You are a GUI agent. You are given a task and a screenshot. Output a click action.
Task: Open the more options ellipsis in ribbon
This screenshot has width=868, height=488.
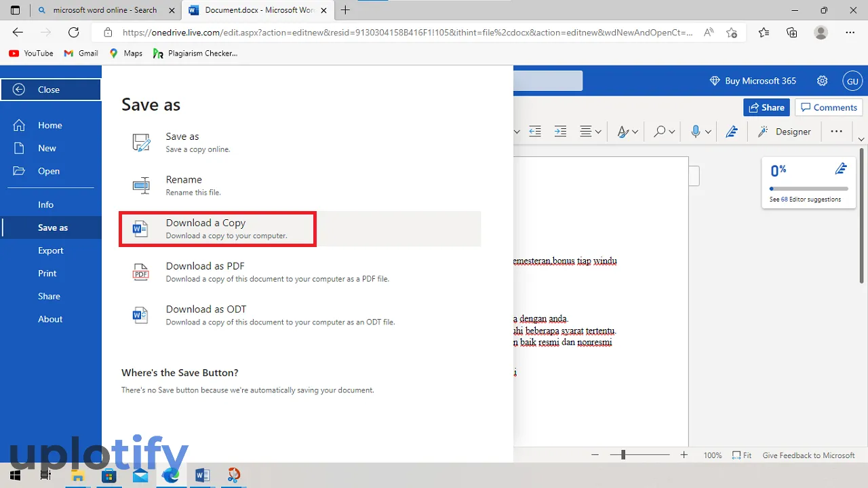[x=836, y=132]
